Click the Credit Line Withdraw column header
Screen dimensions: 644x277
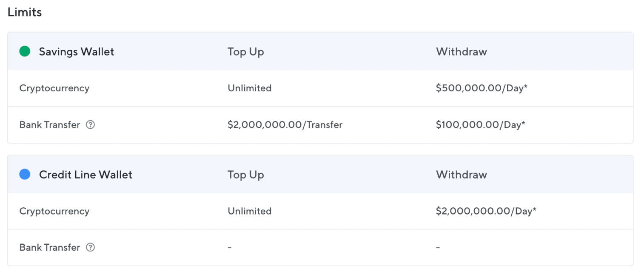(x=462, y=175)
